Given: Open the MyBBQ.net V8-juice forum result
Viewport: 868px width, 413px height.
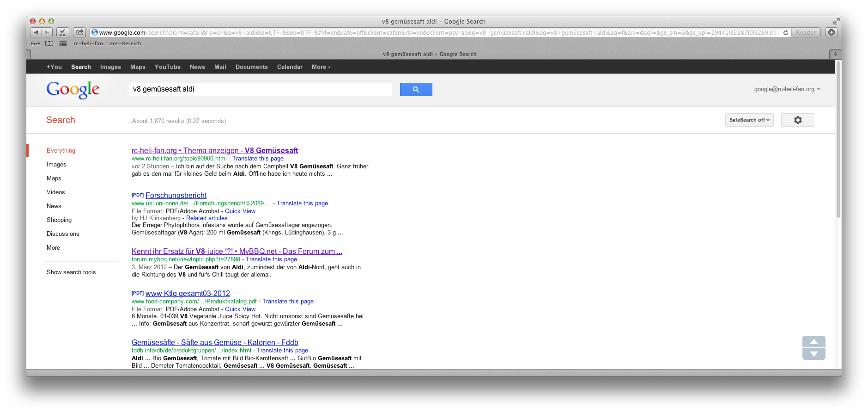Looking at the screenshot, I should 237,252.
